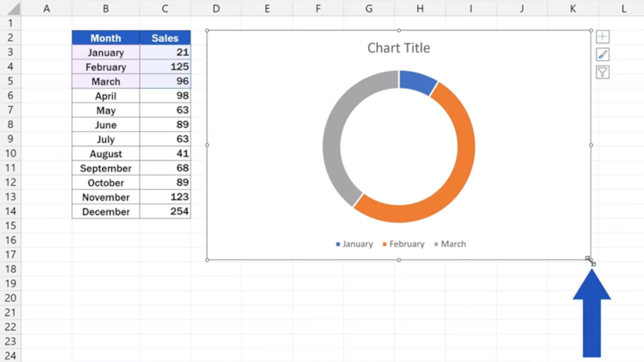Select the orange February legend marker
The height and width of the screenshot is (362, 644).
tap(384, 244)
